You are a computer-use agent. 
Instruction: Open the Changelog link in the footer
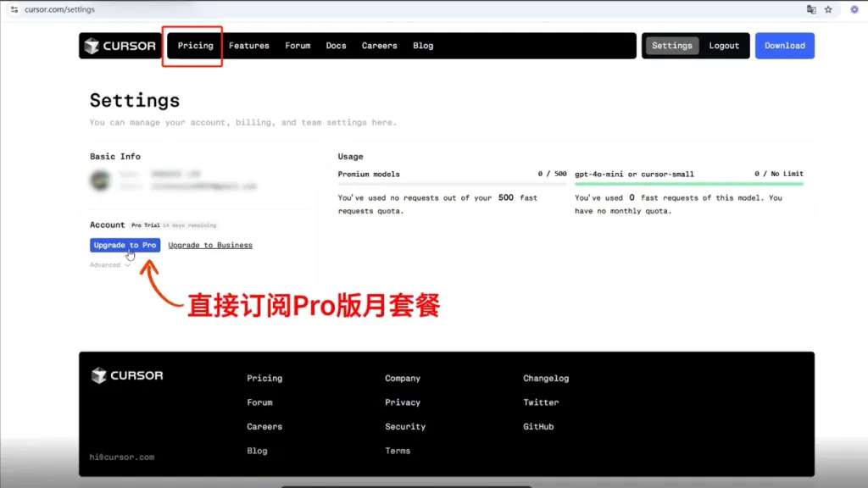tap(547, 379)
